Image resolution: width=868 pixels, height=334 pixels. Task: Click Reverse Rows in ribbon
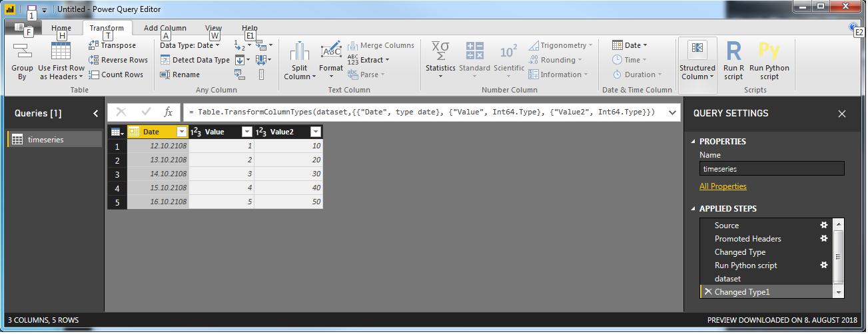pyautogui.click(x=118, y=60)
